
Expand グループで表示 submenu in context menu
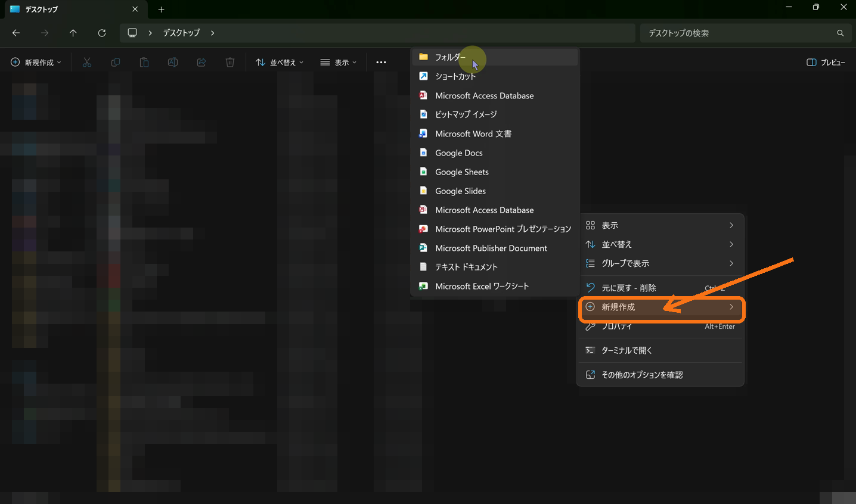[660, 263]
